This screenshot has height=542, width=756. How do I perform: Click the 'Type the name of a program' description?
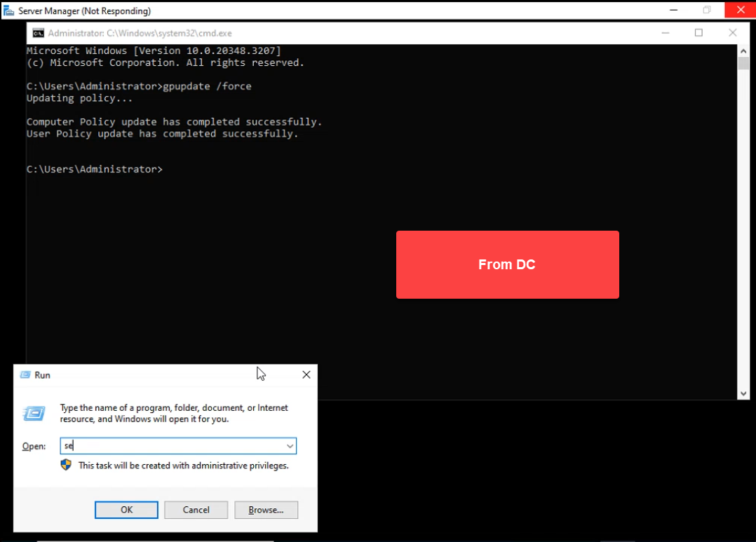click(x=174, y=413)
